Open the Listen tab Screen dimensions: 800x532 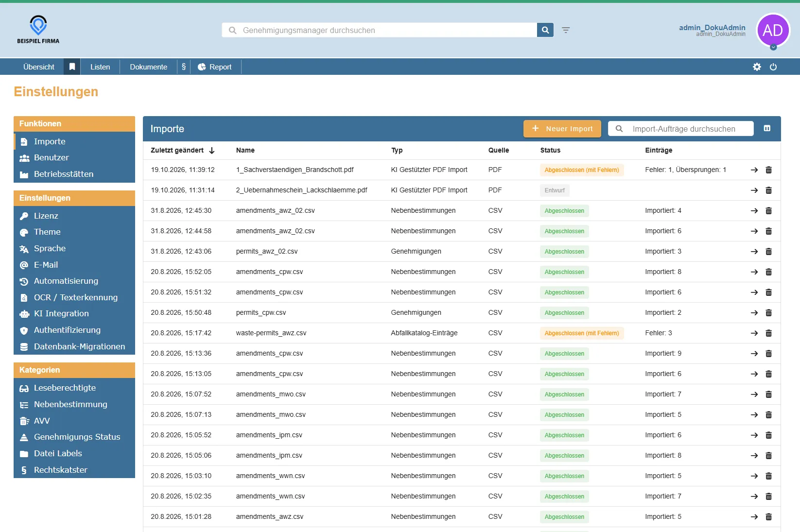point(100,67)
